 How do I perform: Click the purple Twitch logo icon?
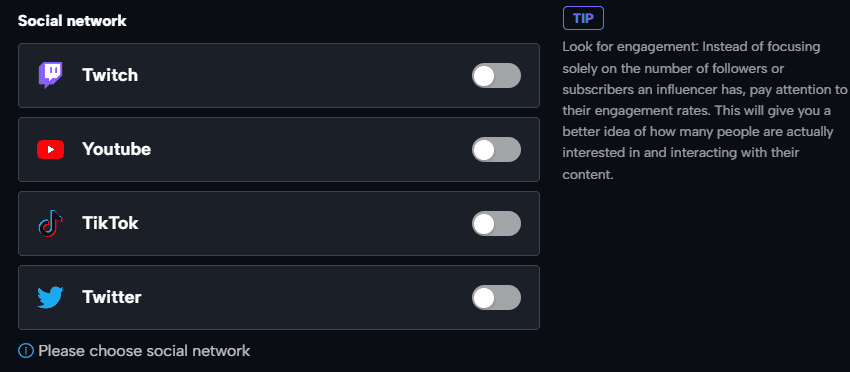(x=50, y=75)
